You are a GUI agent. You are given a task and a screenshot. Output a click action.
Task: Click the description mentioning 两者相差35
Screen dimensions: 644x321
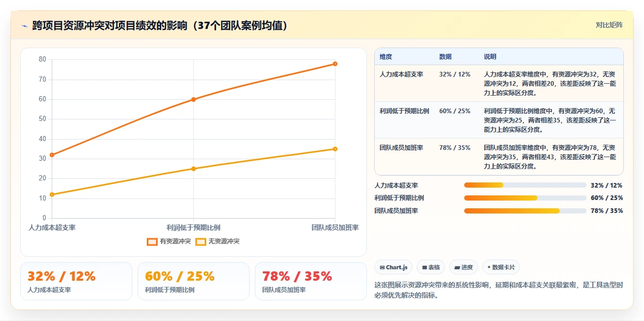coord(550,120)
